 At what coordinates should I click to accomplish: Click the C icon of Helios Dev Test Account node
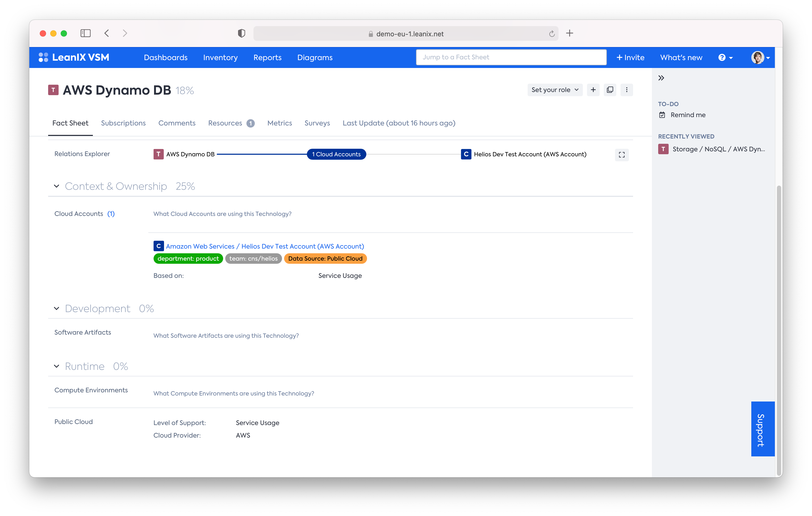coord(466,154)
